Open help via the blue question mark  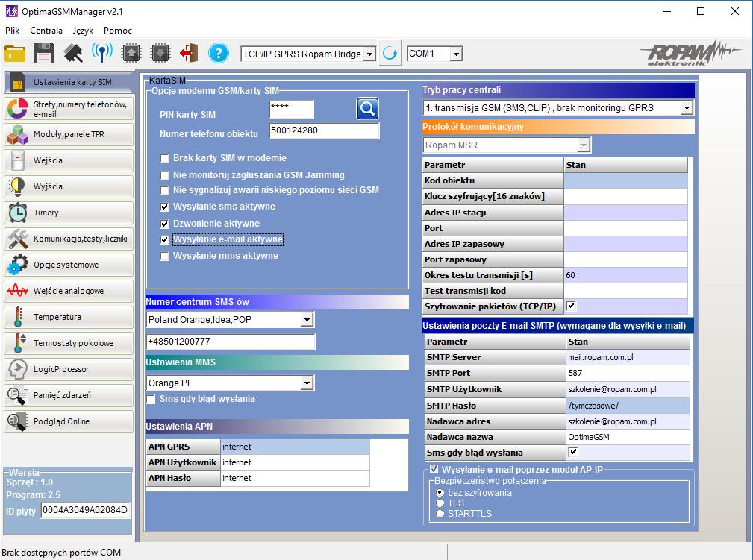pyautogui.click(x=219, y=53)
